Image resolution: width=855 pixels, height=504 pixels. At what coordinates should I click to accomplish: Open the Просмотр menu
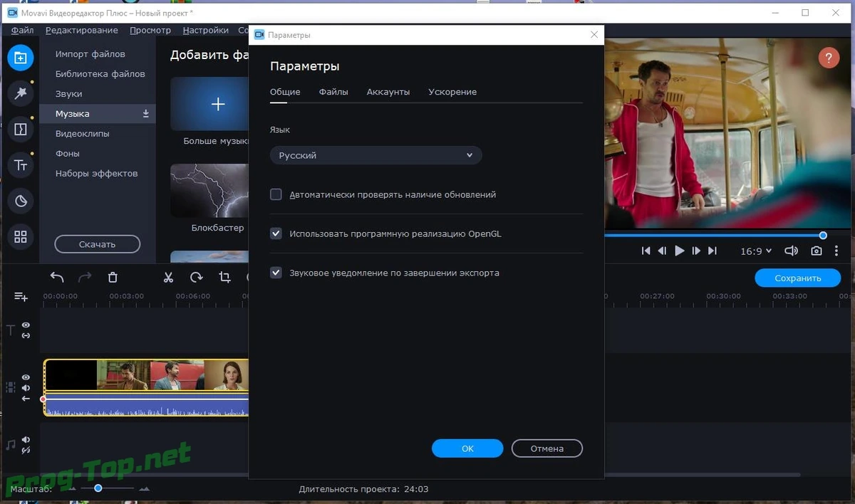coord(150,30)
